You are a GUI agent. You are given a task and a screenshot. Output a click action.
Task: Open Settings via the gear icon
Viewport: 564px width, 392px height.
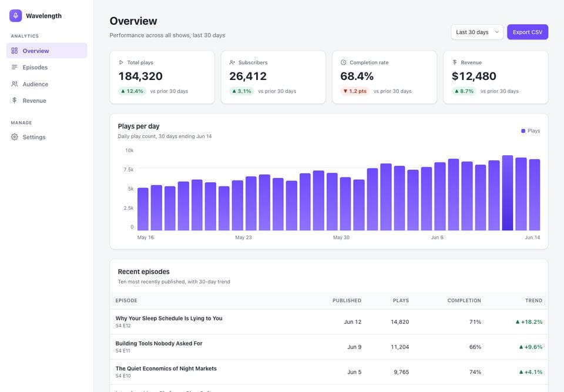tap(14, 137)
